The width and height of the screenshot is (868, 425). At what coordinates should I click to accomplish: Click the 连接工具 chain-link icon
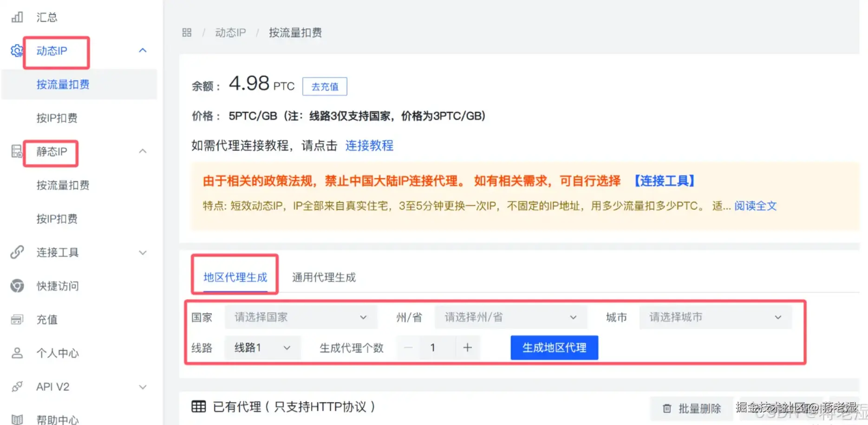pos(17,252)
